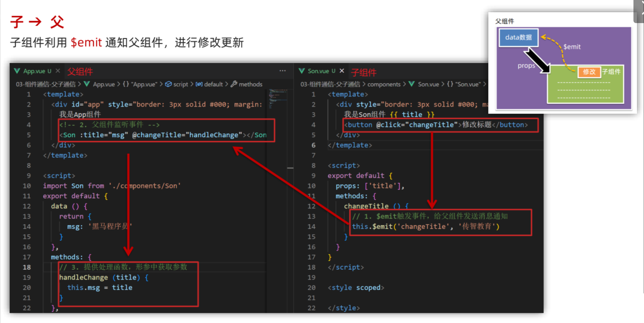Click the "Son.vue" braces symbol breadcrumb

(x=464, y=84)
